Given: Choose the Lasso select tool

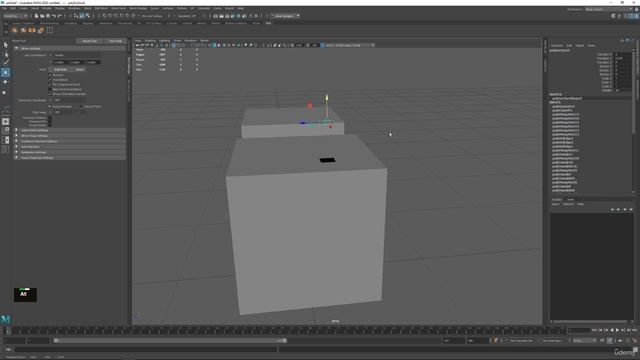Looking at the screenshot, I should [x=6, y=54].
